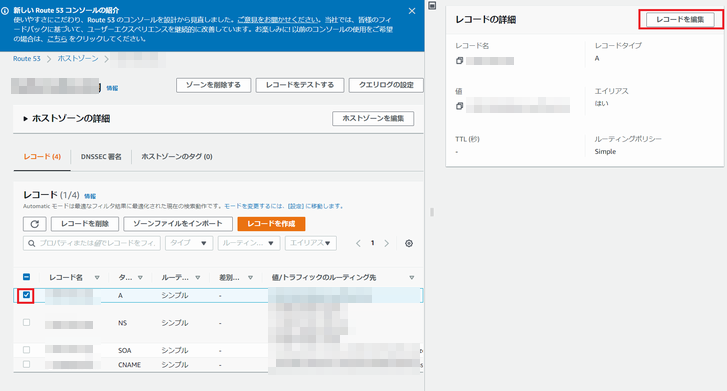This screenshot has width=727, height=391.
Task: Toggle the select-all records header checkbox
Action: pyautogui.click(x=26, y=277)
